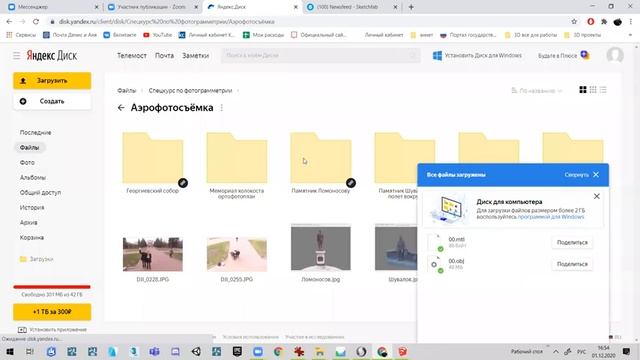Image resolution: width=640 pixels, height=360 pixels.
Task: Open the YouTube bookmark
Action: click(158, 35)
